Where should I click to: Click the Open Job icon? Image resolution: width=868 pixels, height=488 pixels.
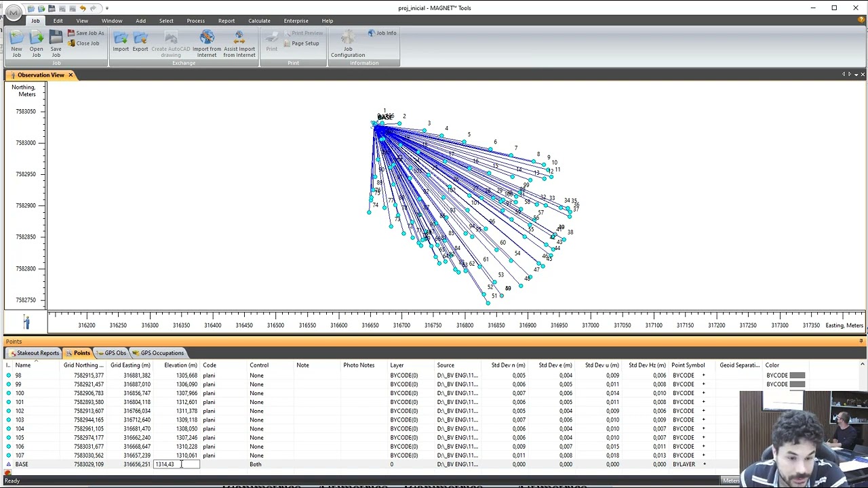coord(36,43)
